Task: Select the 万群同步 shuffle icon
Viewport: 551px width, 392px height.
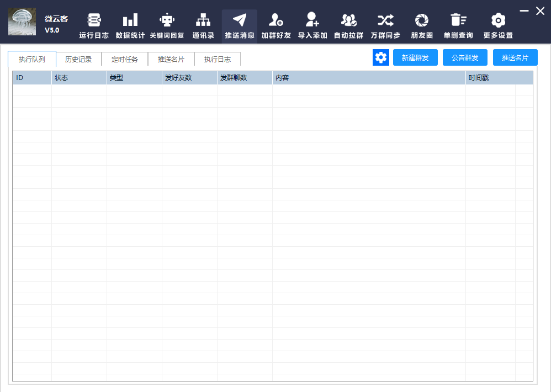Action: coord(385,20)
